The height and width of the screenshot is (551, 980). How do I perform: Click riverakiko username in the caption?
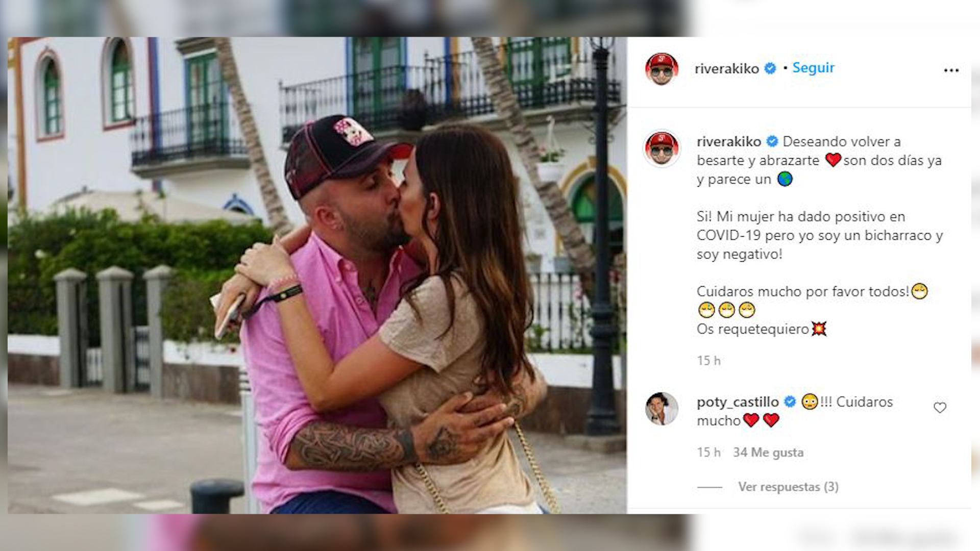click(x=729, y=141)
